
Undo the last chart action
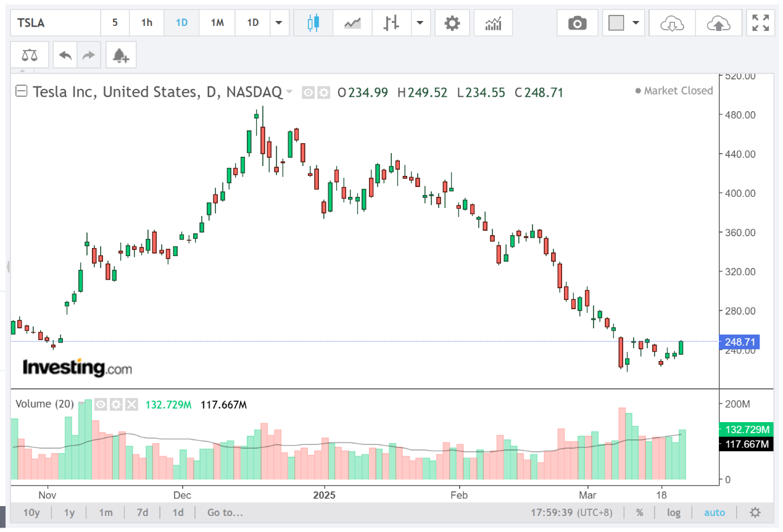pos(65,56)
